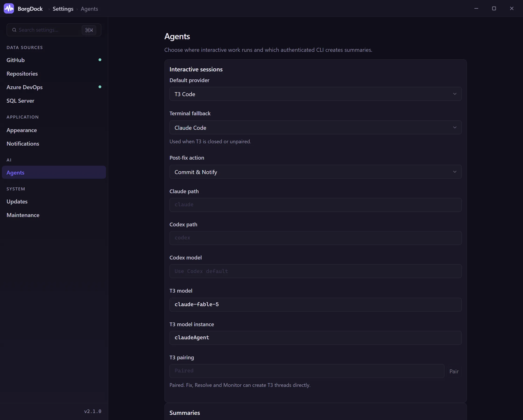Click the v2.1.0 version label
Image resolution: width=523 pixels, height=420 pixels.
[93, 411]
